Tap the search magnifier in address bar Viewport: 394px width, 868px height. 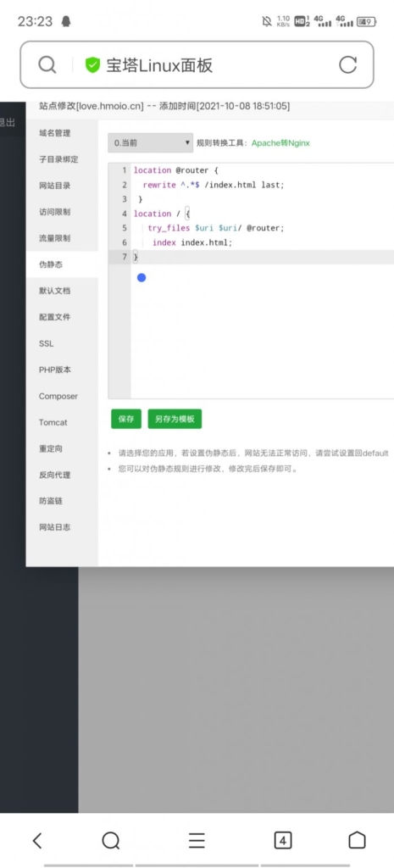click(x=47, y=65)
